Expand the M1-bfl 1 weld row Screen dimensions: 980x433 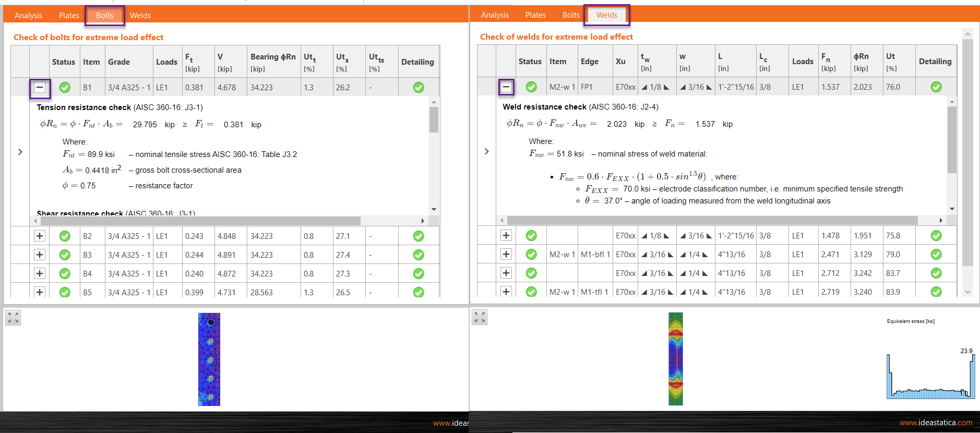[x=506, y=254]
